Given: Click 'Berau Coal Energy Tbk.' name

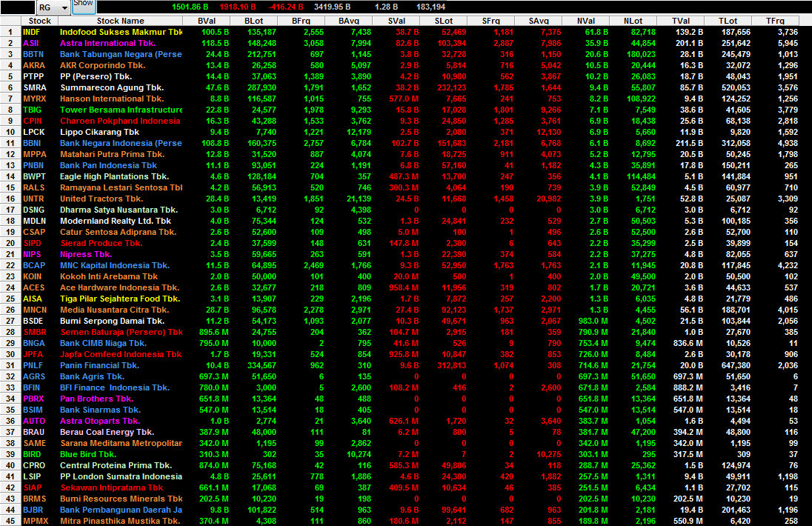Looking at the screenshot, I should (107, 433).
